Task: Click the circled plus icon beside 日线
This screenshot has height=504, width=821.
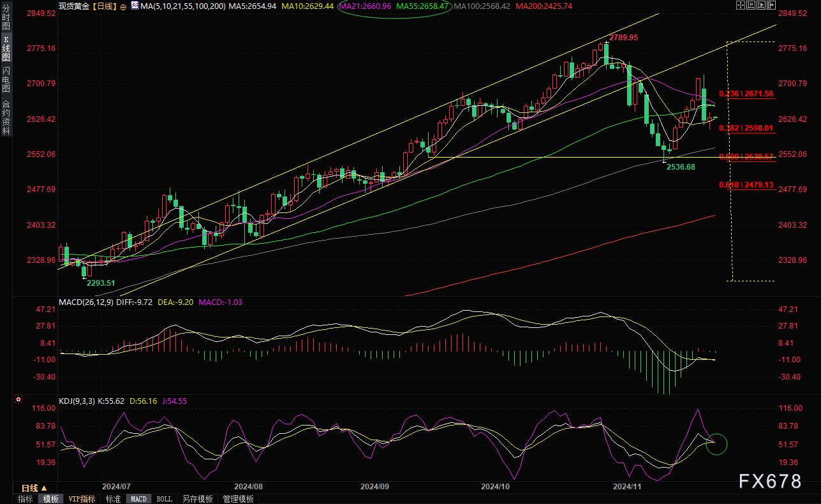Action: point(124,6)
